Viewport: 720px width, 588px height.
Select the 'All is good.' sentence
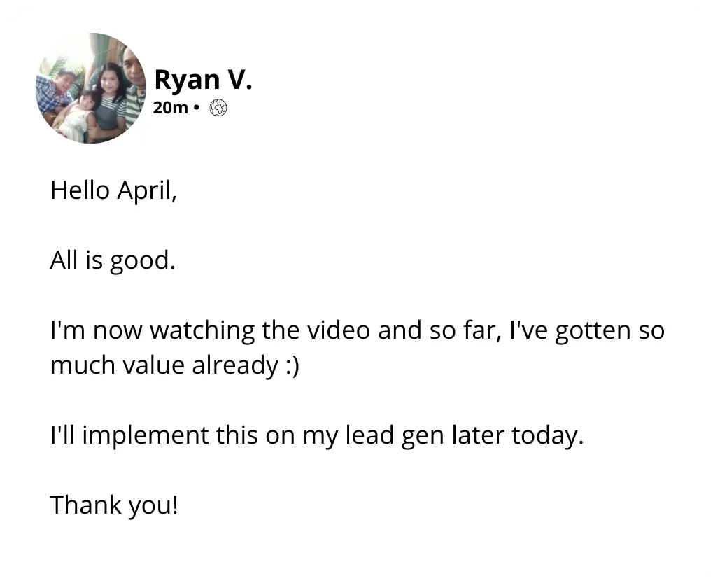[x=113, y=260]
